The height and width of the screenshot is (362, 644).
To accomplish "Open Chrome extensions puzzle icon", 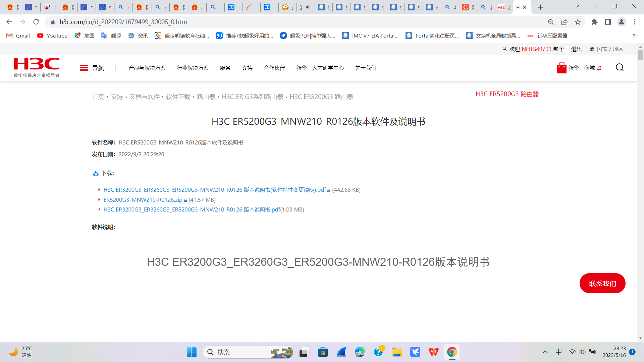I will pos(594,22).
